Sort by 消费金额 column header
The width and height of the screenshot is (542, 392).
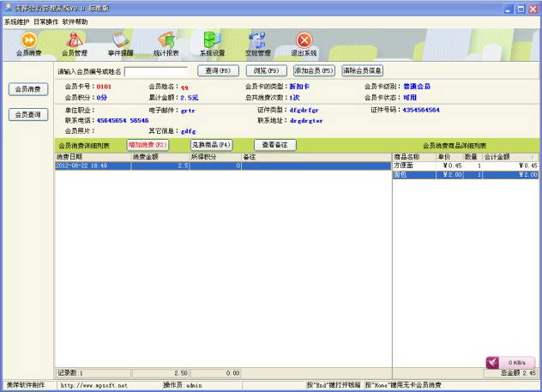coord(160,157)
